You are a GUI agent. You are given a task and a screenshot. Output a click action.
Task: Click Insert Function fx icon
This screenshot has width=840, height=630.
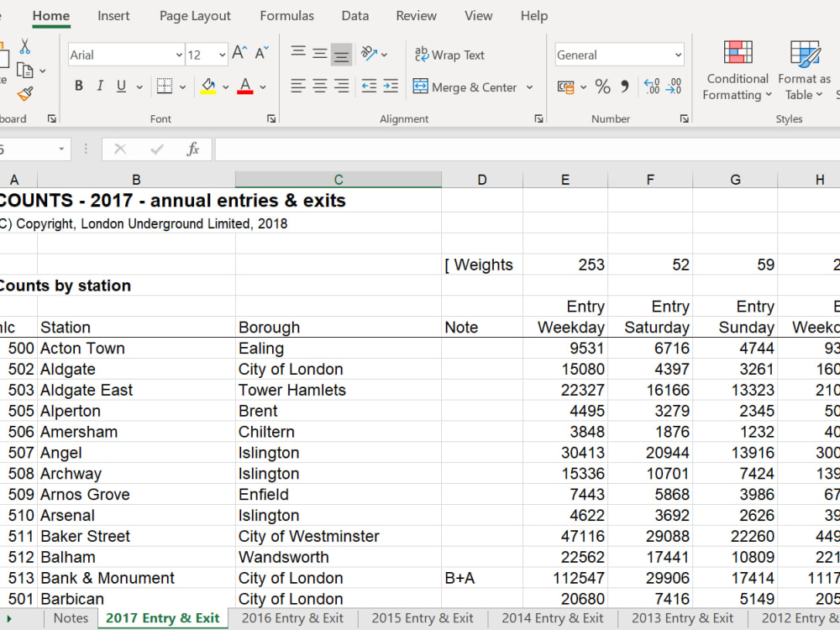pyautogui.click(x=193, y=149)
